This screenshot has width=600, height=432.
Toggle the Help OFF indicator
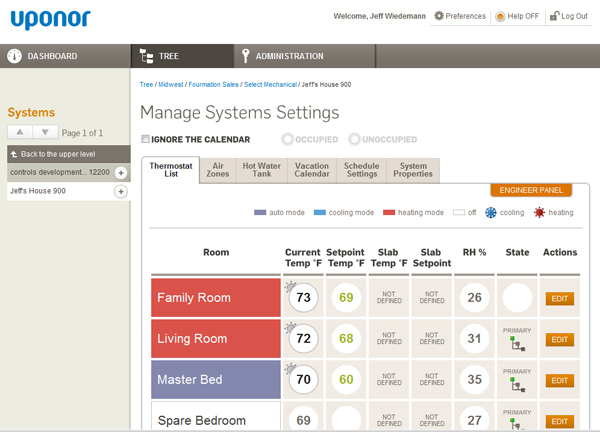click(x=500, y=16)
